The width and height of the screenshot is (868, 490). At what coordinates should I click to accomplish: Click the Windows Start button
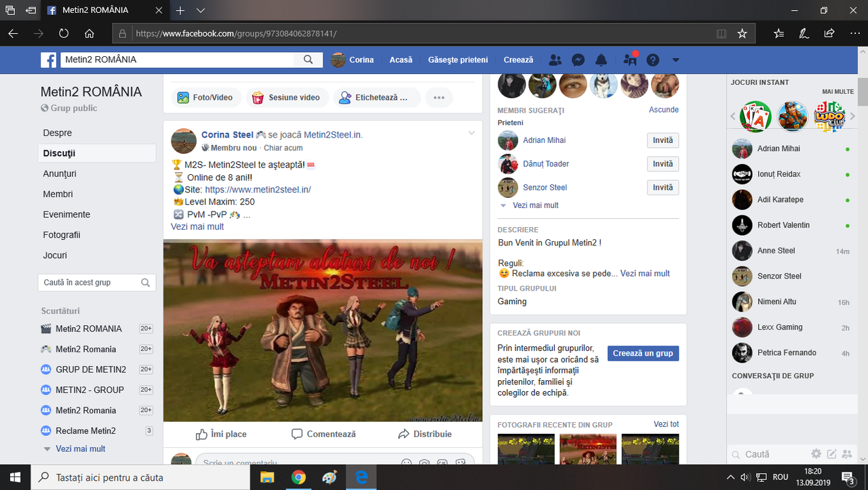(16, 477)
